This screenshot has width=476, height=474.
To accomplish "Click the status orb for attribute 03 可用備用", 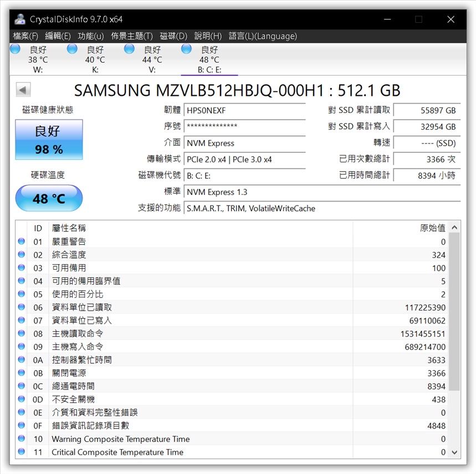I will pos(21,267).
